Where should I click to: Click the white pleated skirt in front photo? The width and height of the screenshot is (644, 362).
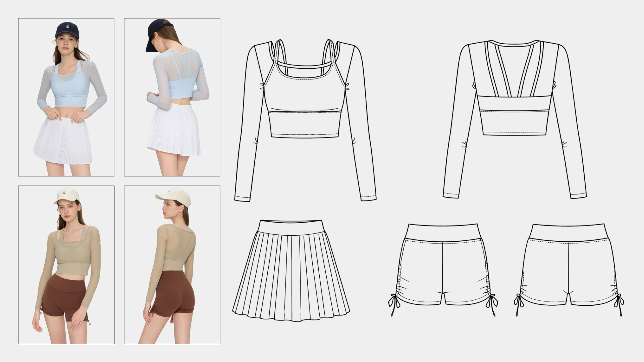point(63,141)
